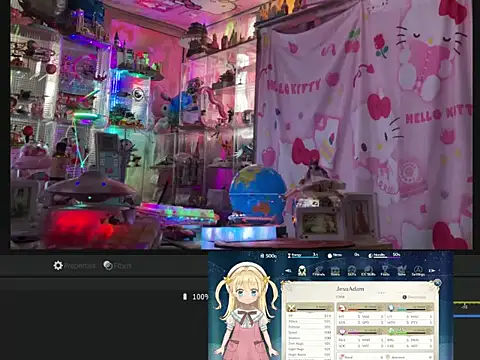480x360 pixels.
Task: Click the battery 100% indicator
Action: click(195, 296)
